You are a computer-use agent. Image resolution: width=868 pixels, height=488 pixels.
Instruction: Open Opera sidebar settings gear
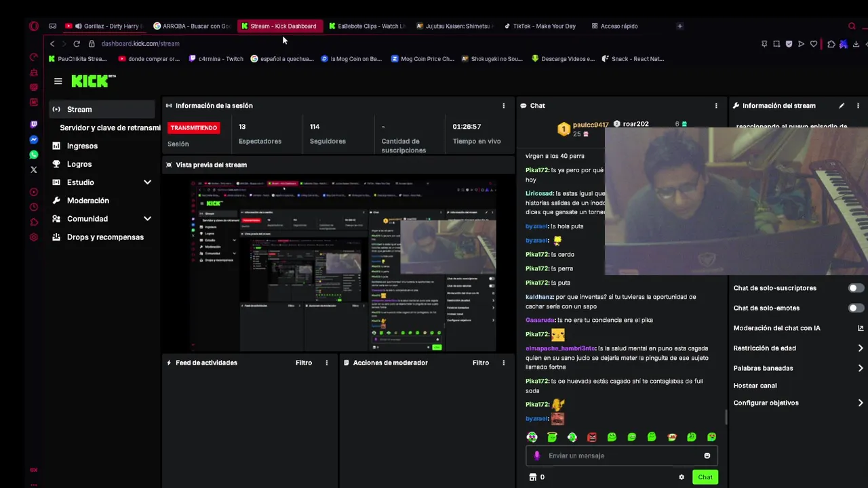[34, 237]
